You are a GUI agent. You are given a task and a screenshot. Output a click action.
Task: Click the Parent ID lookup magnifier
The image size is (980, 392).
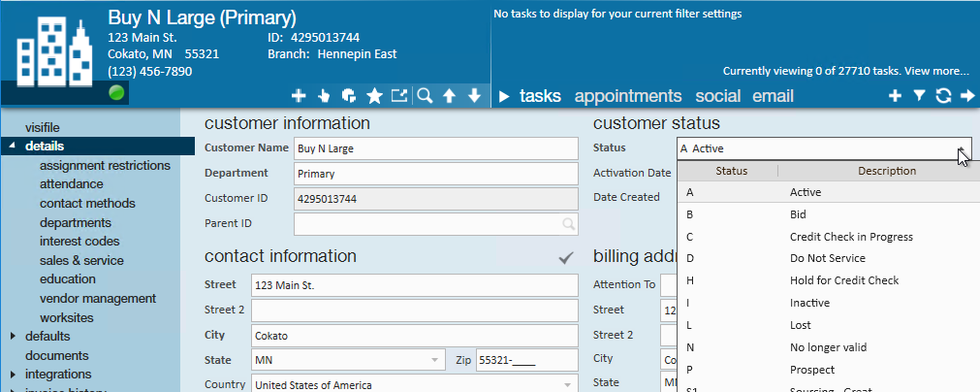coord(568,224)
